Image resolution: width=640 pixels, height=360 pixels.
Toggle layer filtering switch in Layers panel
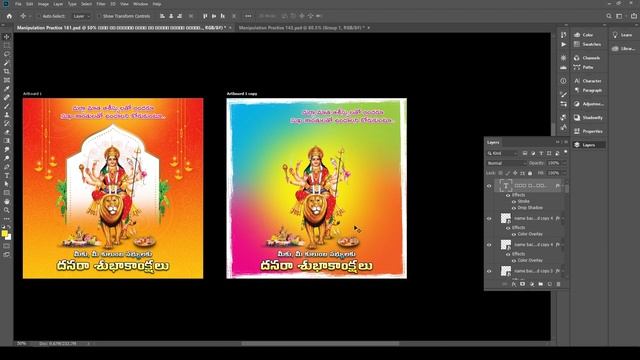565,152
